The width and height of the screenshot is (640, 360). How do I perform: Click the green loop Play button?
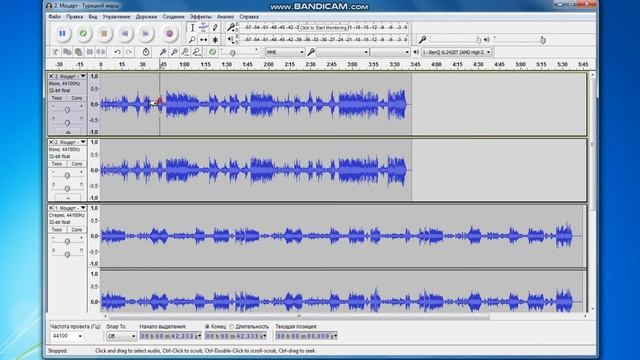pyautogui.click(x=83, y=33)
